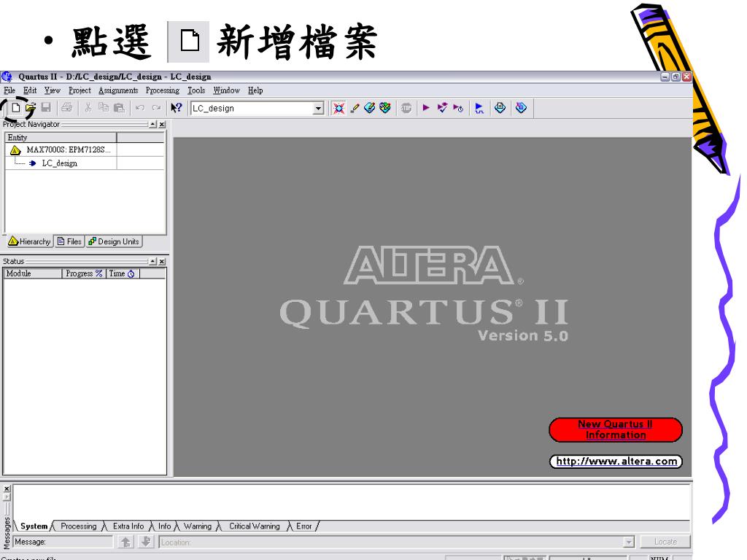Open the Location dropdown in Messages
Image resolution: width=747 pixels, height=560 pixels.
tap(629, 542)
